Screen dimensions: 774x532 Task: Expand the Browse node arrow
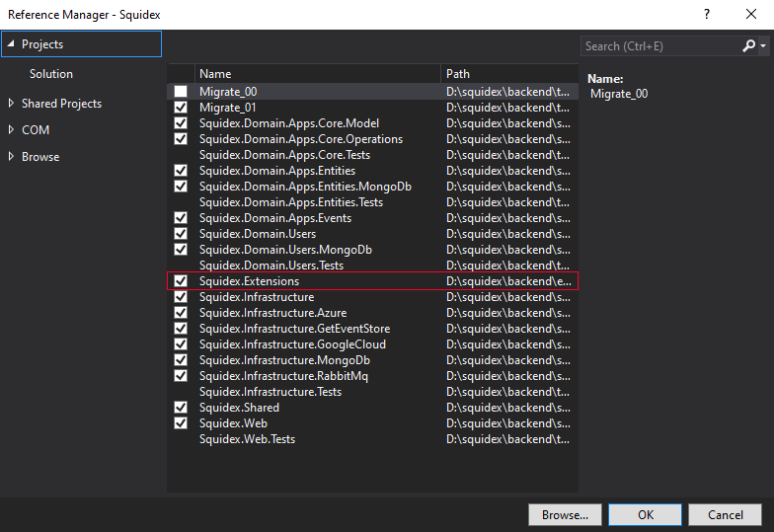tap(11, 156)
